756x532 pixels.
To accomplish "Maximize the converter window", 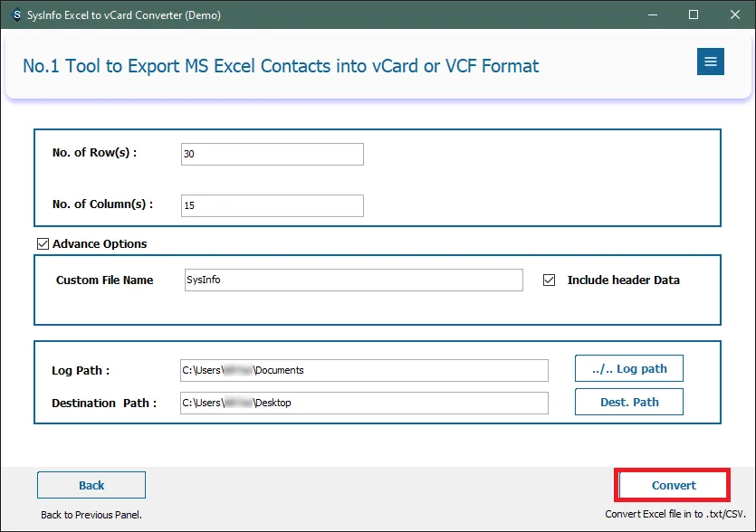I will (694, 14).
